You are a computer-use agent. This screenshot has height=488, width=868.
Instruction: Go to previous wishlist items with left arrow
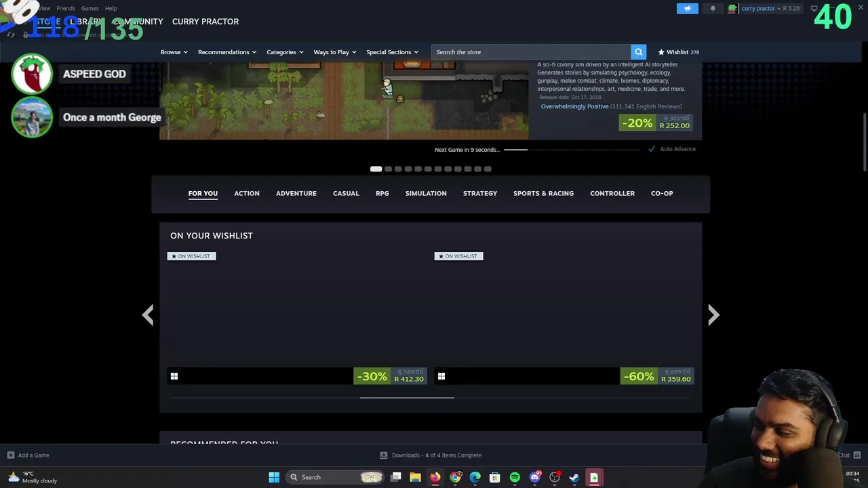pyautogui.click(x=147, y=314)
